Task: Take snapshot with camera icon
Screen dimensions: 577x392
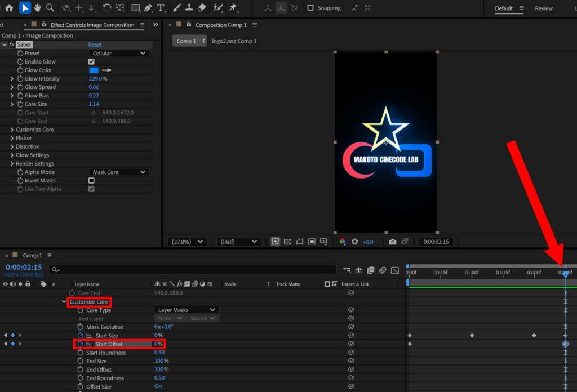Action: point(393,242)
